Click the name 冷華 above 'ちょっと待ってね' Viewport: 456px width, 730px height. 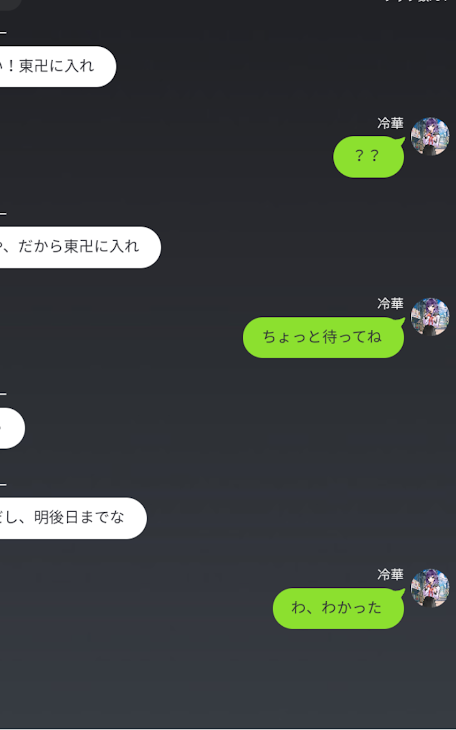click(390, 304)
